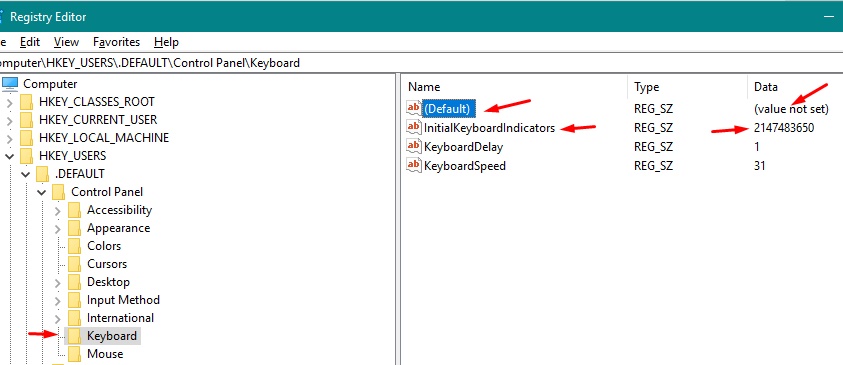Viewport: 843px width, 365px height.
Task: Click the string icon beside (Default) value
Action: (x=413, y=109)
